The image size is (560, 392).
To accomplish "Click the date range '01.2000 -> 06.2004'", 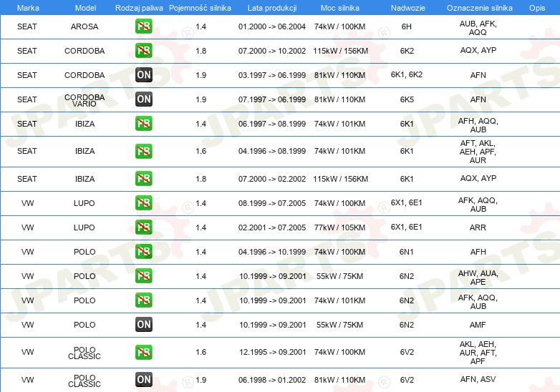I will click(x=272, y=26).
